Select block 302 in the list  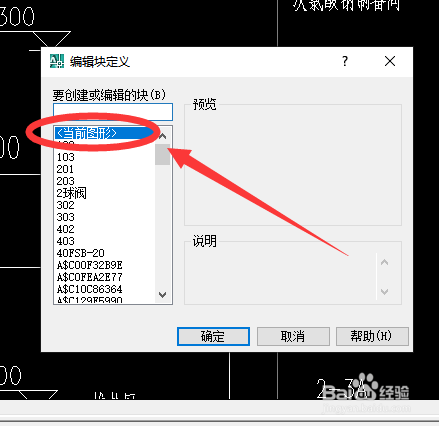104,205
